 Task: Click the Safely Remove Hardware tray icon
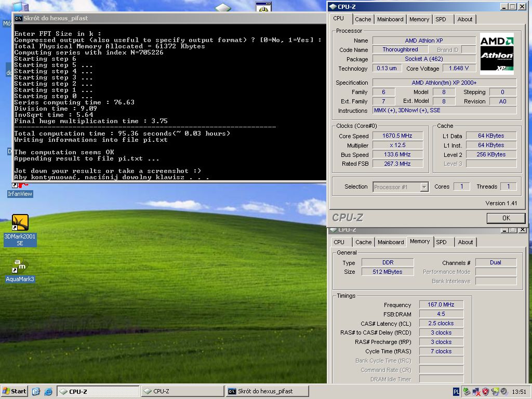tap(467, 392)
